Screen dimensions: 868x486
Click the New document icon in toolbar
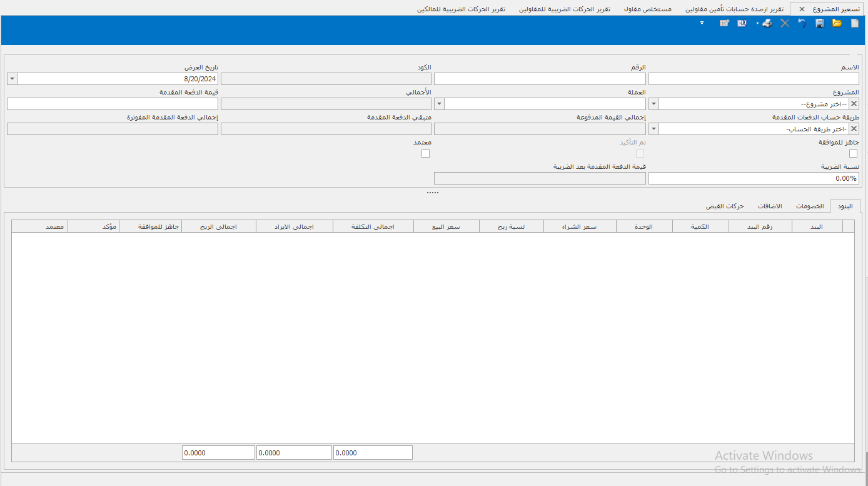tap(855, 23)
